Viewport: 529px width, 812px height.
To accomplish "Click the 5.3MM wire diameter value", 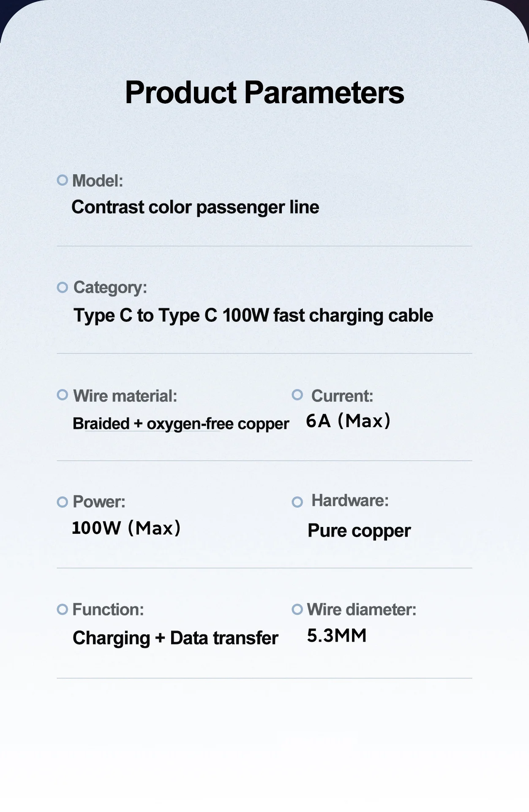I will tap(337, 636).
